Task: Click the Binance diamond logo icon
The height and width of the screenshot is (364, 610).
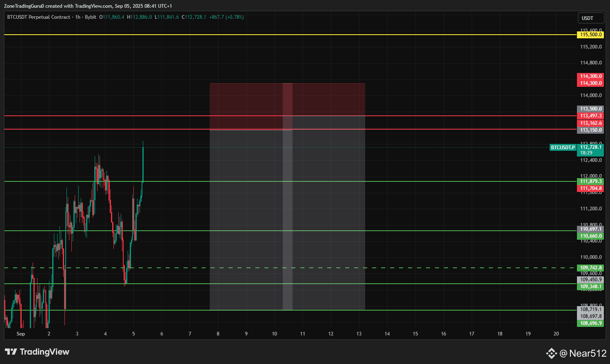Action: (551, 353)
